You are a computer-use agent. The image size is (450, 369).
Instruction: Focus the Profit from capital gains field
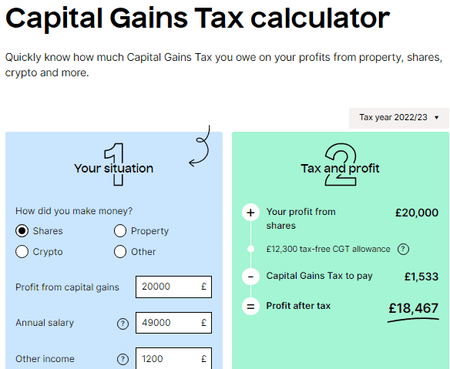click(x=174, y=287)
